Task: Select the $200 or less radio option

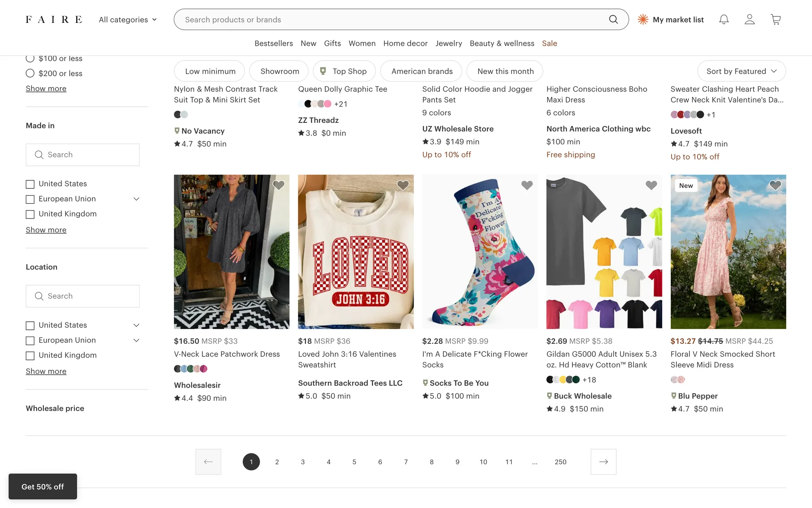Action: [30, 73]
